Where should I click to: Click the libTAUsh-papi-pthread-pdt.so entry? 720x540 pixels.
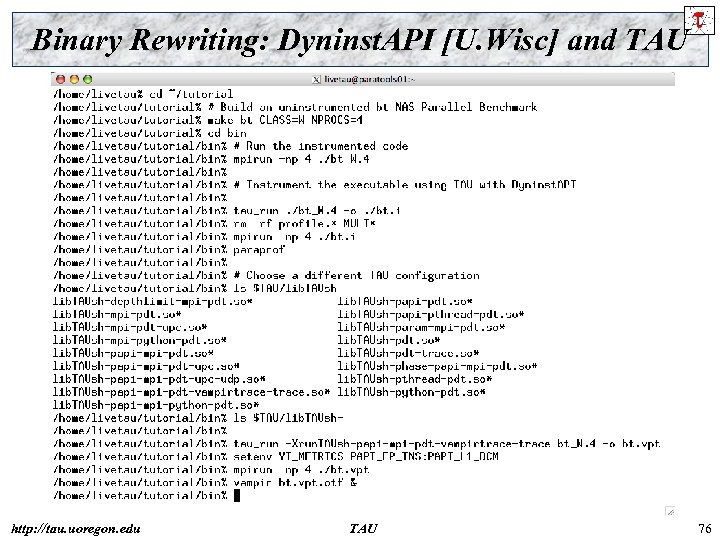[431, 314]
